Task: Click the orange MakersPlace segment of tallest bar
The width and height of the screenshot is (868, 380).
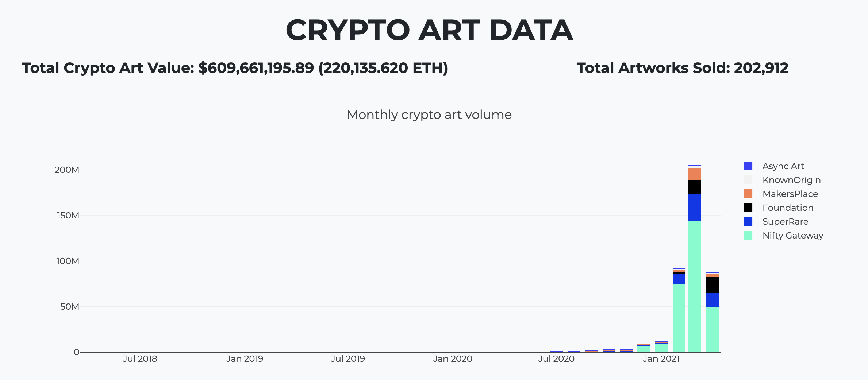Action: coord(695,174)
